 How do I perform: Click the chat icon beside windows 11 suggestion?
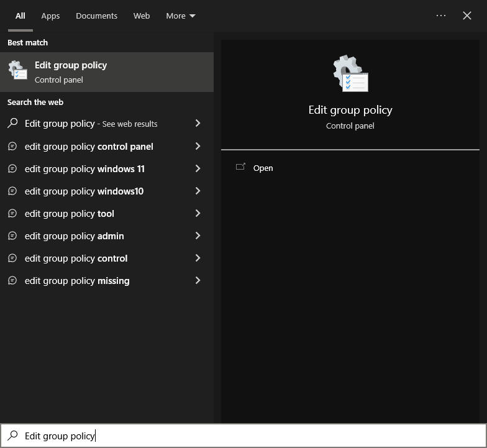coord(12,168)
